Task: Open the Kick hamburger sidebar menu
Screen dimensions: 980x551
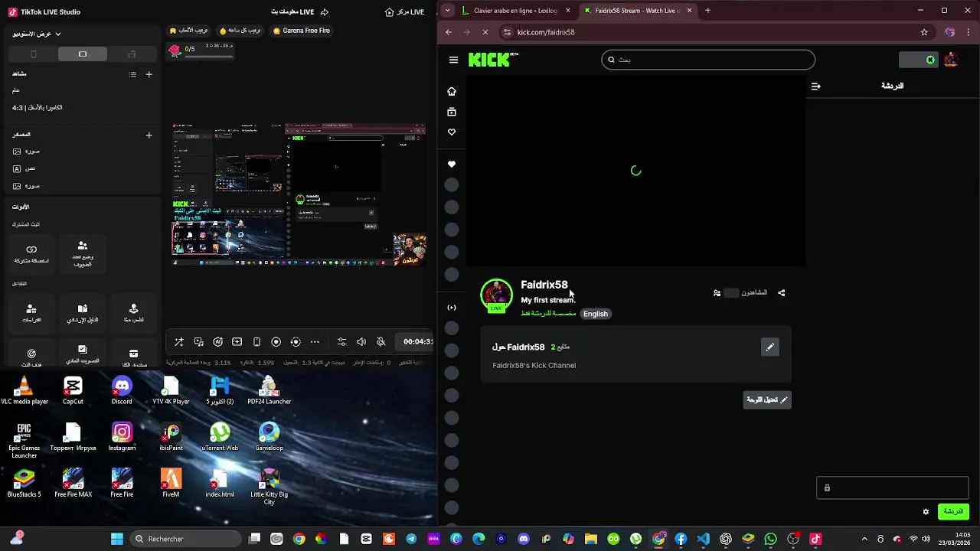Action: (x=453, y=60)
